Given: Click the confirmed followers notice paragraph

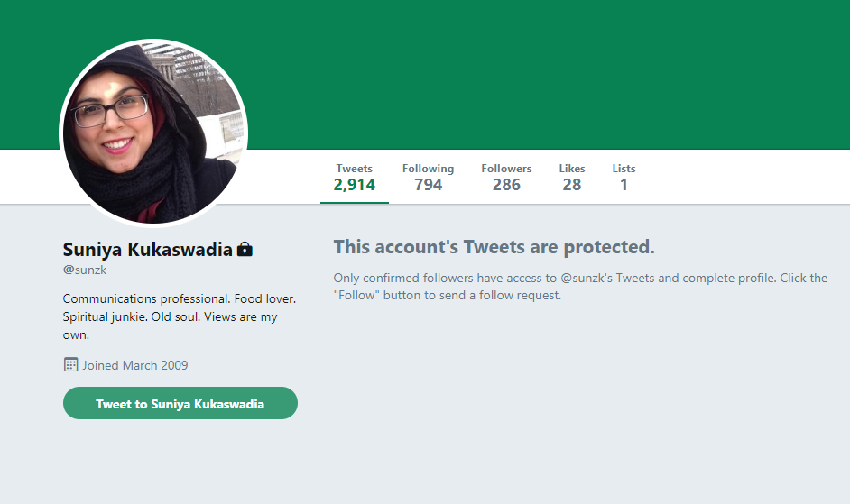Looking at the screenshot, I should click(x=580, y=286).
